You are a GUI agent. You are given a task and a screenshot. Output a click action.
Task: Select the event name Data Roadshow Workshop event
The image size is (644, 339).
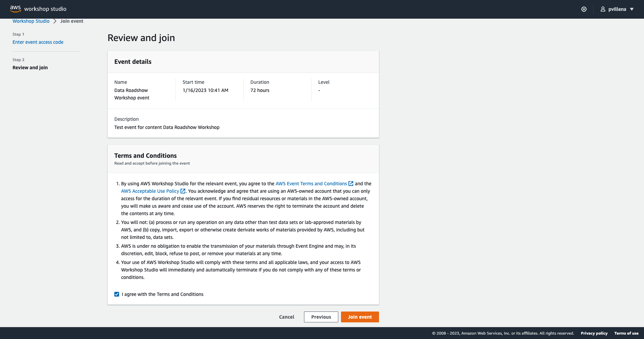point(132,94)
